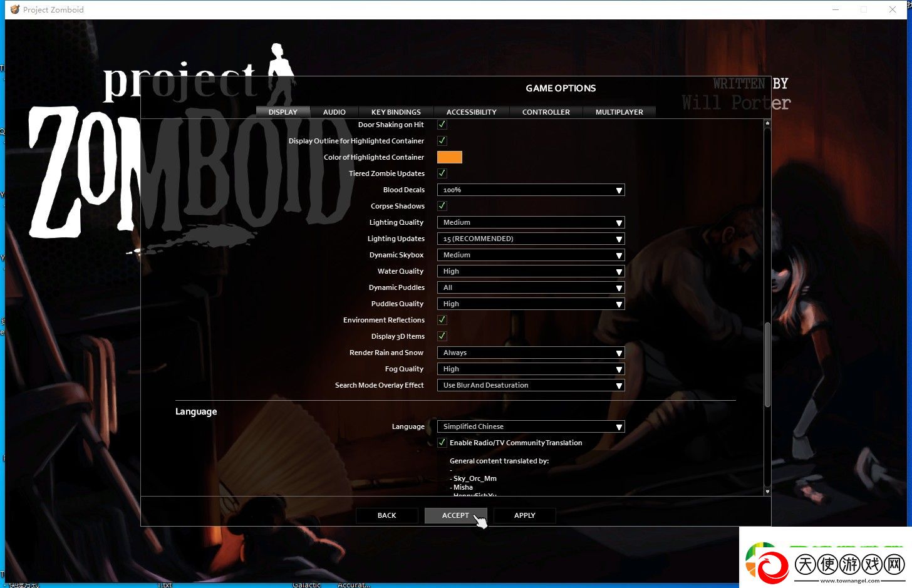Image resolution: width=912 pixels, height=588 pixels.
Task: Click the options list scrollbar thumb
Action: coord(767,364)
